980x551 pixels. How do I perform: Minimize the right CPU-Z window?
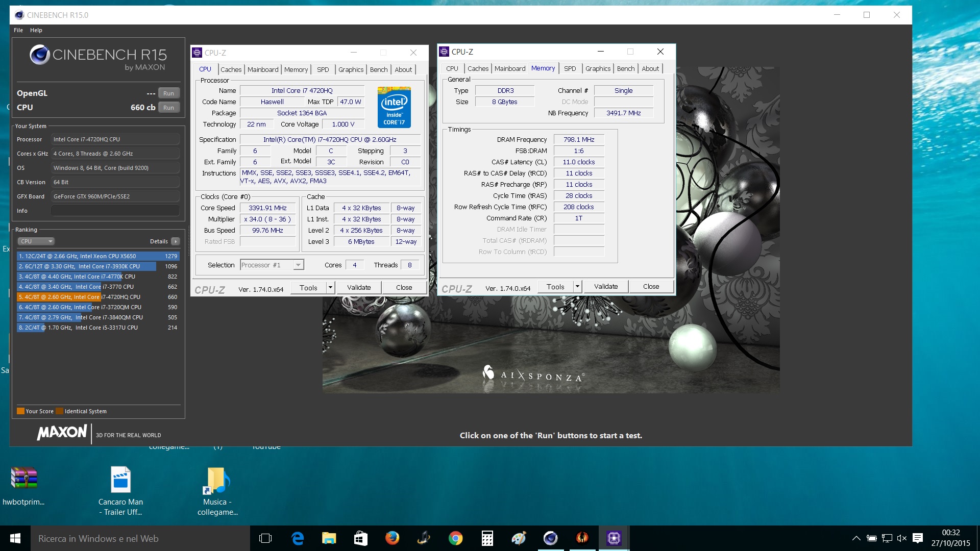pyautogui.click(x=600, y=52)
